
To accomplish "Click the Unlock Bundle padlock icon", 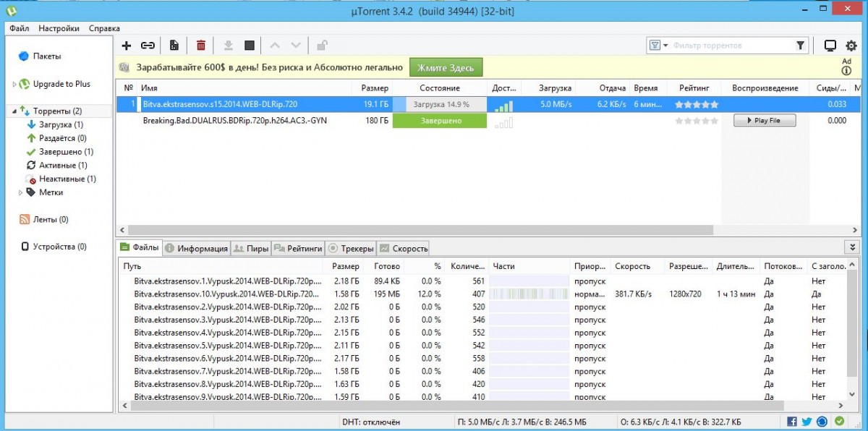I will (322, 46).
